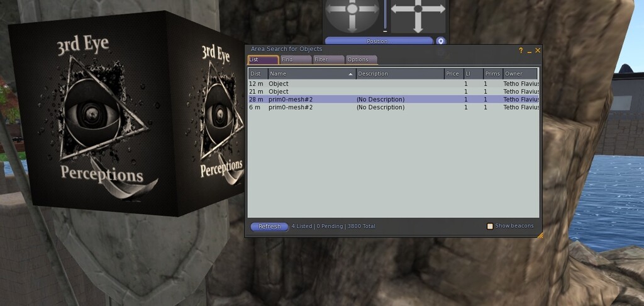644x306 pixels.
Task: Open help for Area Search window
Action: point(521,50)
